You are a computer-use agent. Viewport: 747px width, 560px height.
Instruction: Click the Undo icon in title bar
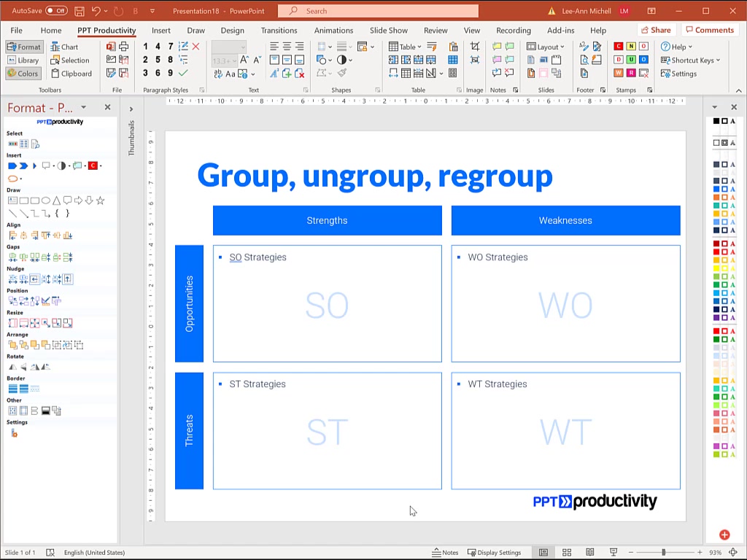[x=96, y=10]
